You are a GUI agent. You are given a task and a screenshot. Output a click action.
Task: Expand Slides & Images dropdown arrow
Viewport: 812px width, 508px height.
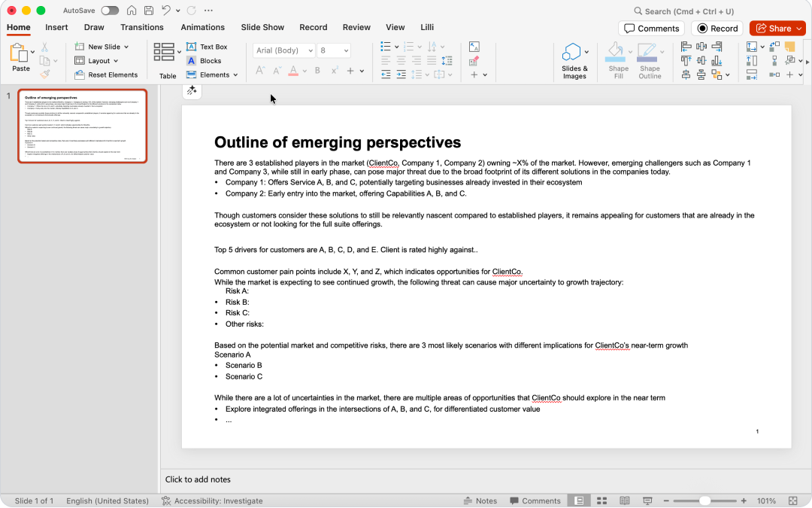[586, 52]
